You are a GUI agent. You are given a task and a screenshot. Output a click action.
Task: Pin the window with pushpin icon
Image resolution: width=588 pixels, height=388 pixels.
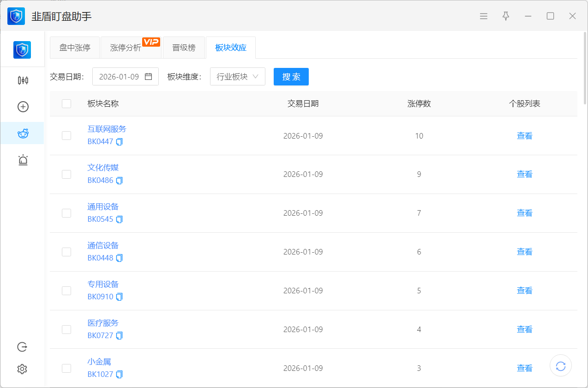tap(506, 16)
